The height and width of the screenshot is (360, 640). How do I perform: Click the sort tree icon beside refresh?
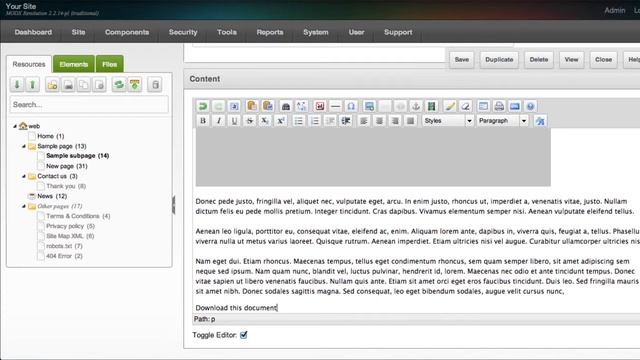pyautogui.click(x=135, y=84)
